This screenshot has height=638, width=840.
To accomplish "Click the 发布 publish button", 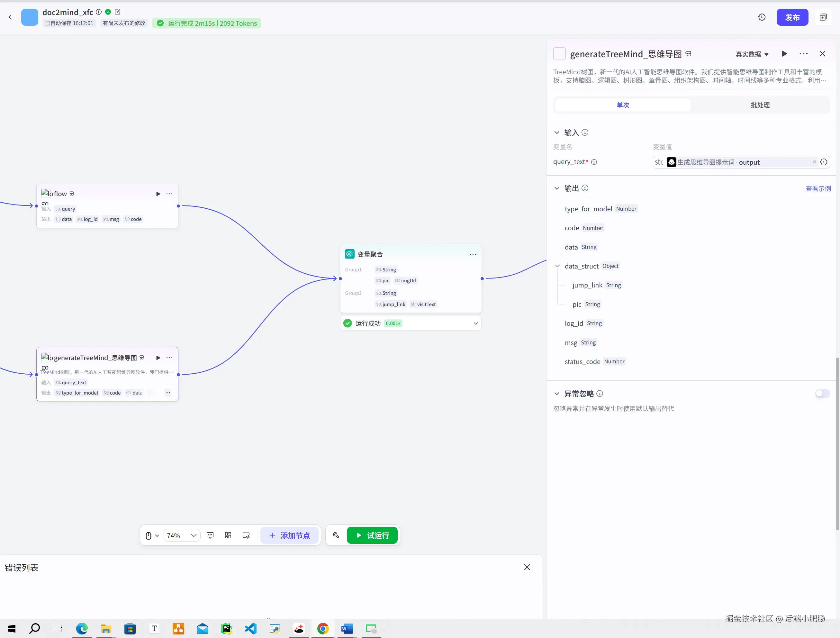I will pos(792,17).
